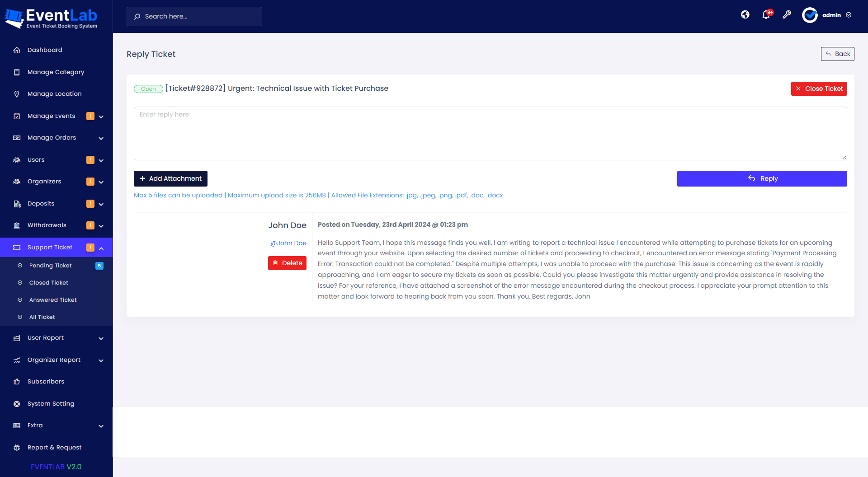
Task: Click the Deposits file icon
Action: [17, 204]
